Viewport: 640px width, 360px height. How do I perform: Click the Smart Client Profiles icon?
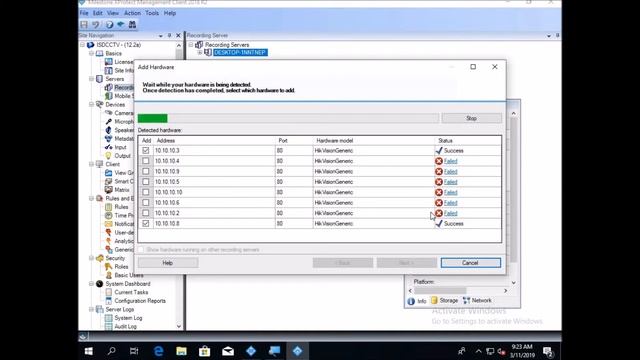coord(109,181)
